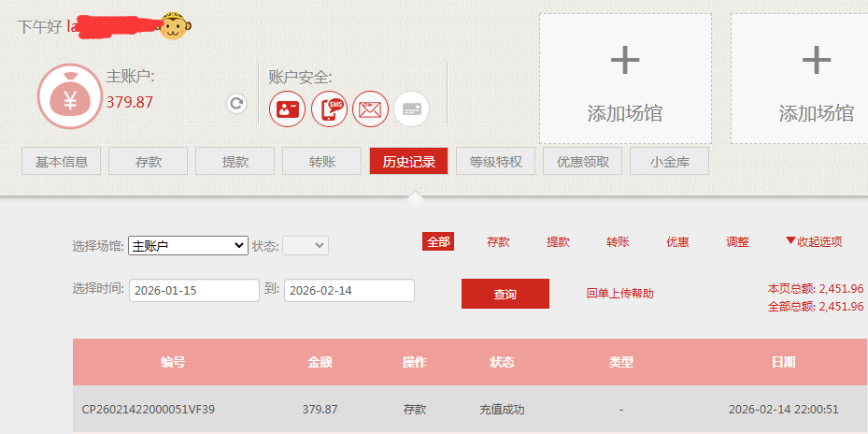
Task: Select the 优惠 record type filter
Action: [x=677, y=242]
